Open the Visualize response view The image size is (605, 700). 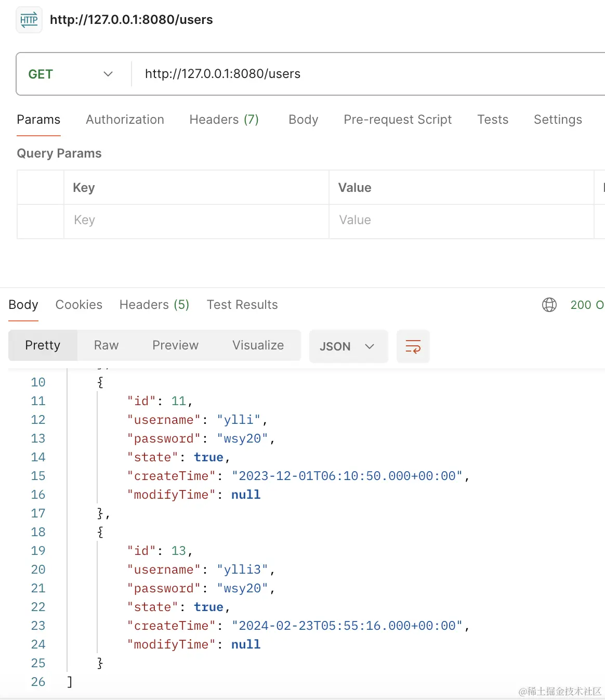(258, 345)
